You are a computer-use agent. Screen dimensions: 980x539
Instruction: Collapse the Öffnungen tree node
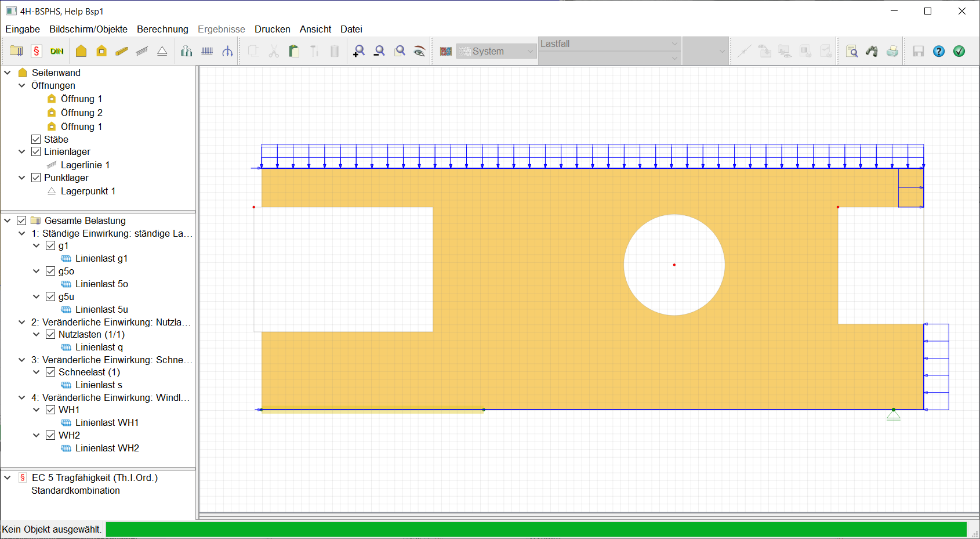coord(21,85)
